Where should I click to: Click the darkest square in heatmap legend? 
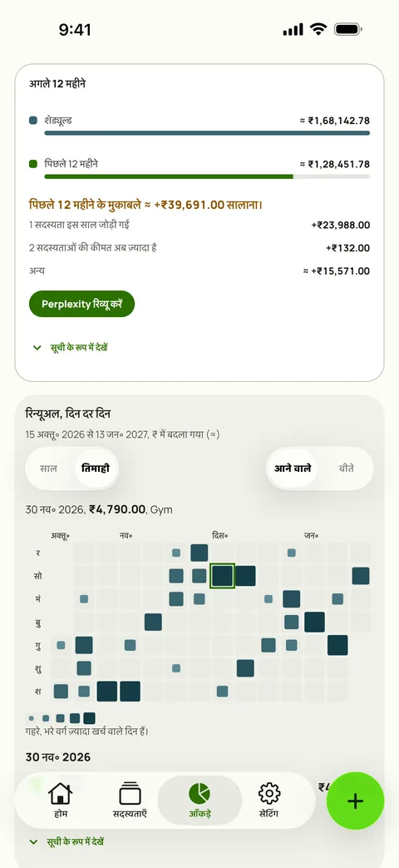89,718
